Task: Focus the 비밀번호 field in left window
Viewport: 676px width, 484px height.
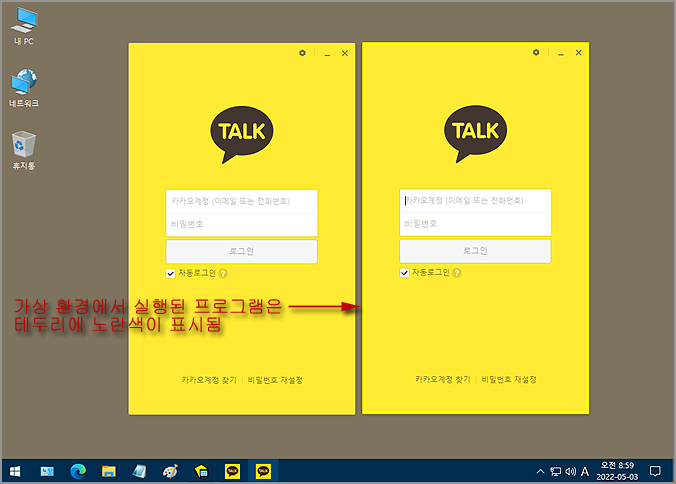Action: [x=242, y=225]
